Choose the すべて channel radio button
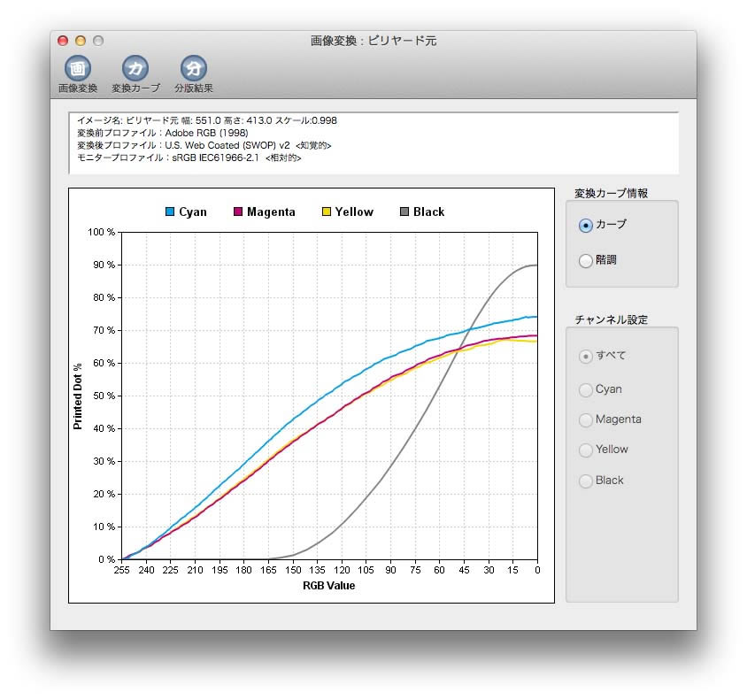This screenshot has width=747, height=700. point(585,357)
